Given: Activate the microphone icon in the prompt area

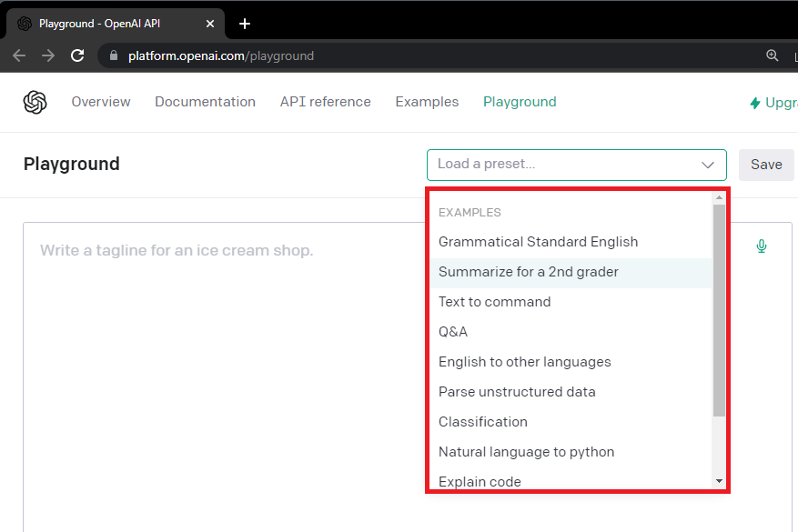Looking at the screenshot, I should [x=762, y=246].
